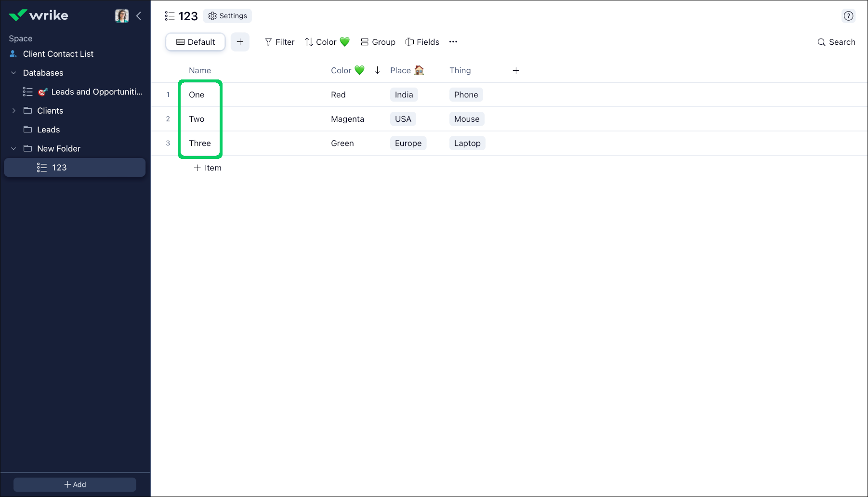Collapse the New Folder chevron
The width and height of the screenshot is (868, 497).
click(13, 149)
